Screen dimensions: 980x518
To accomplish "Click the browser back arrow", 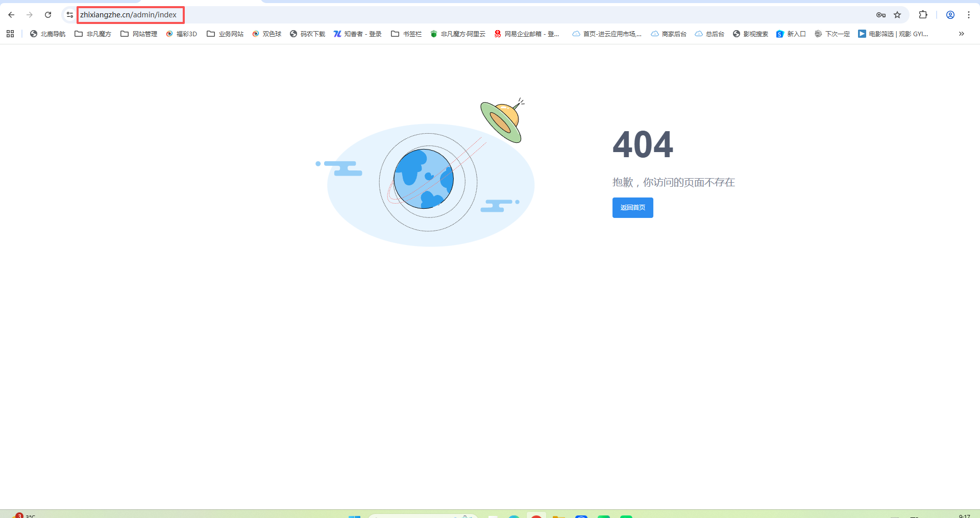I will pyautogui.click(x=11, y=15).
